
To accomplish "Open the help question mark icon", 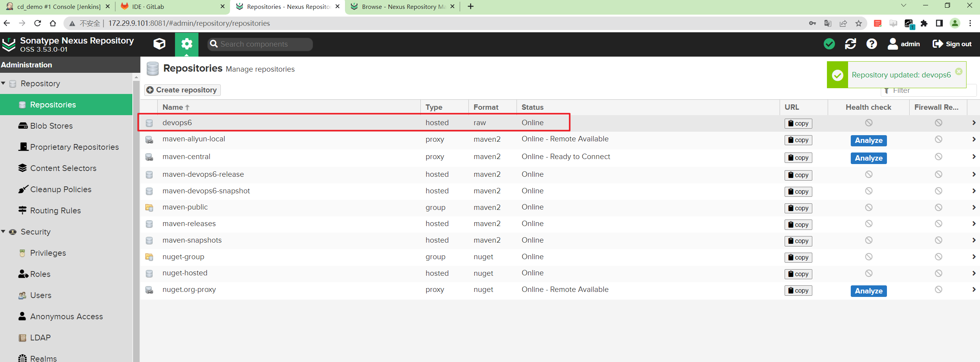I will (872, 44).
